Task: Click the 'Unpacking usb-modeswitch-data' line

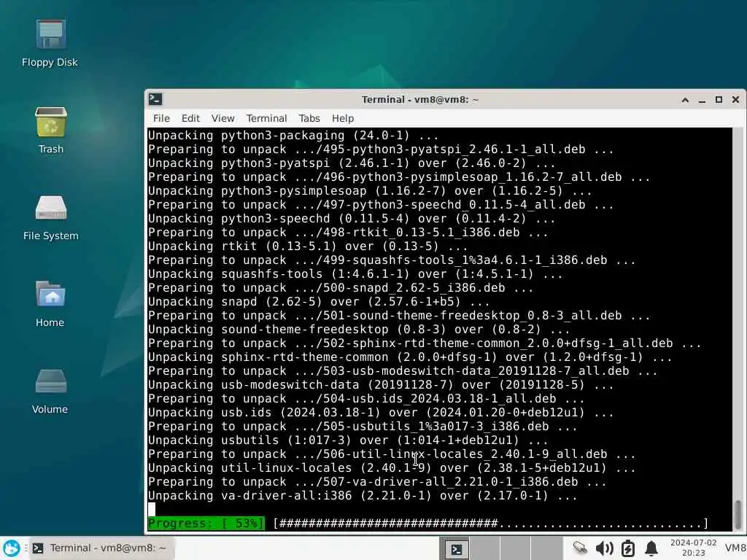Action: (x=381, y=385)
